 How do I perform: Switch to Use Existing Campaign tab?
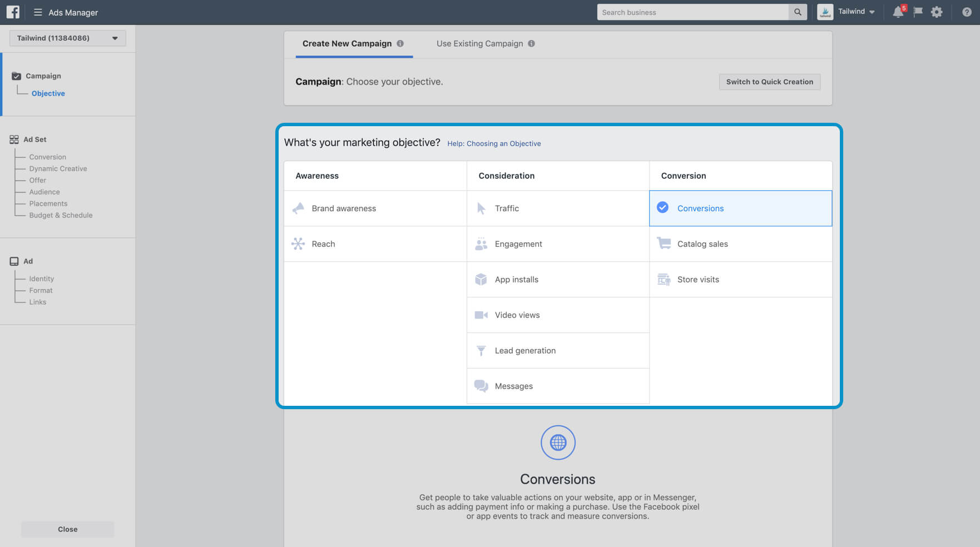[479, 43]
